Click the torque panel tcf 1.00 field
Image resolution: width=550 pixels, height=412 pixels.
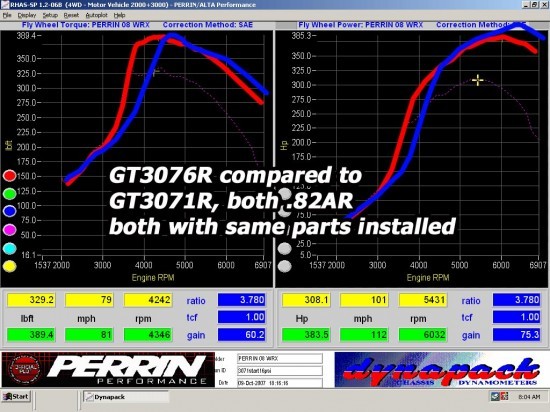click(241, 317)
